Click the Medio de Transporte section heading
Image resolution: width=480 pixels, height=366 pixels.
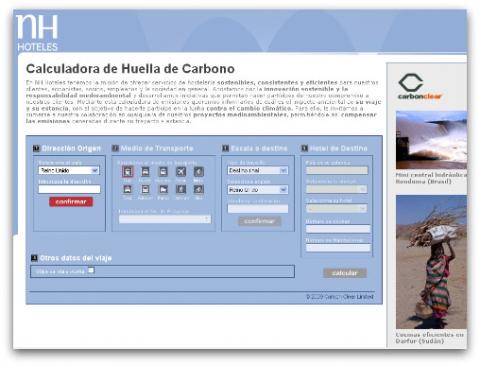pos(157,148)
